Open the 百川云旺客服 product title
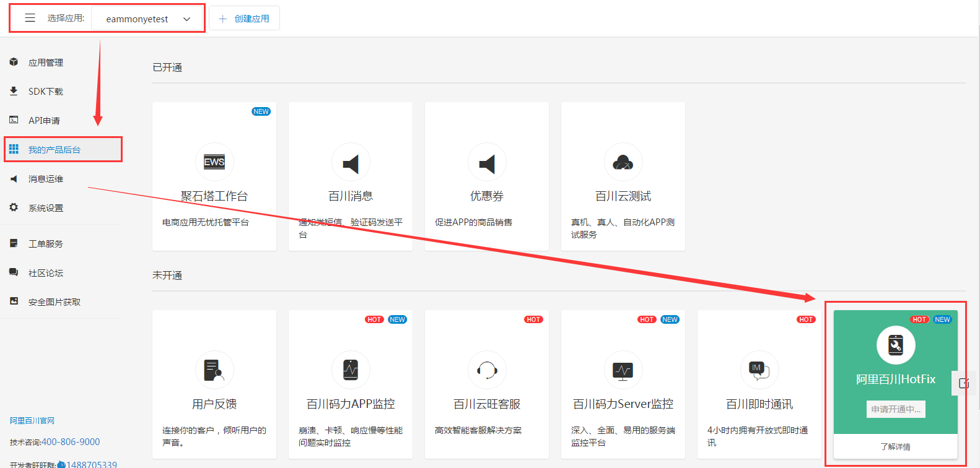 pyautogui.click(x=487, y=404)
